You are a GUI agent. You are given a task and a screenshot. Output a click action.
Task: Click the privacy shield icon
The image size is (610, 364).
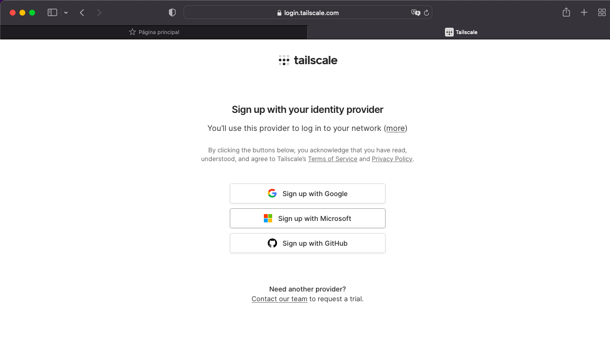[172, 13]
